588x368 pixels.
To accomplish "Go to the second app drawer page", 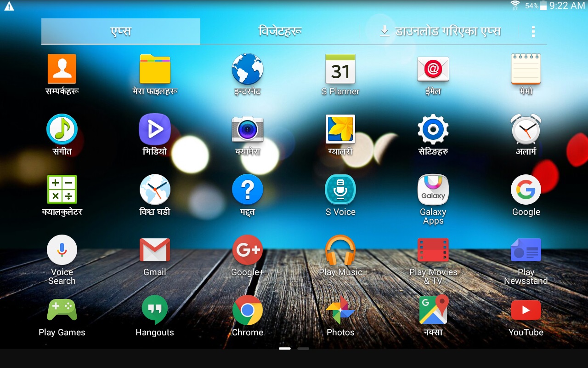I will (303, 349).
